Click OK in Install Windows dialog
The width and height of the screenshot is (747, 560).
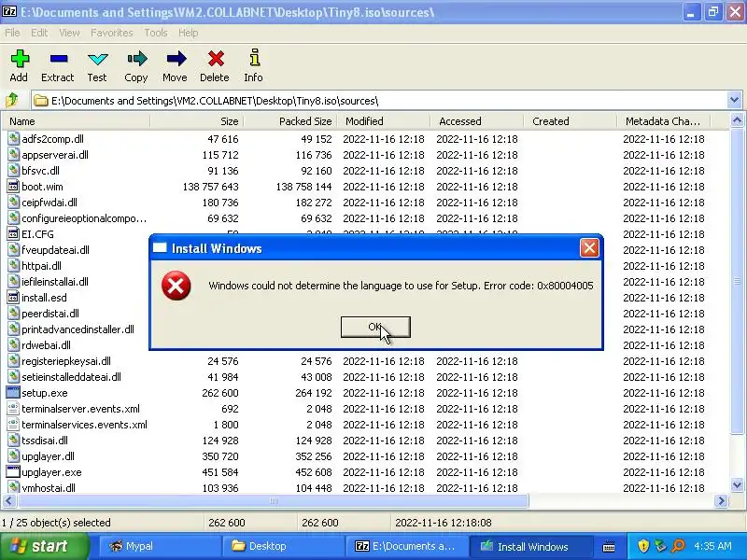pyautogui.click(x=375, y=327)
